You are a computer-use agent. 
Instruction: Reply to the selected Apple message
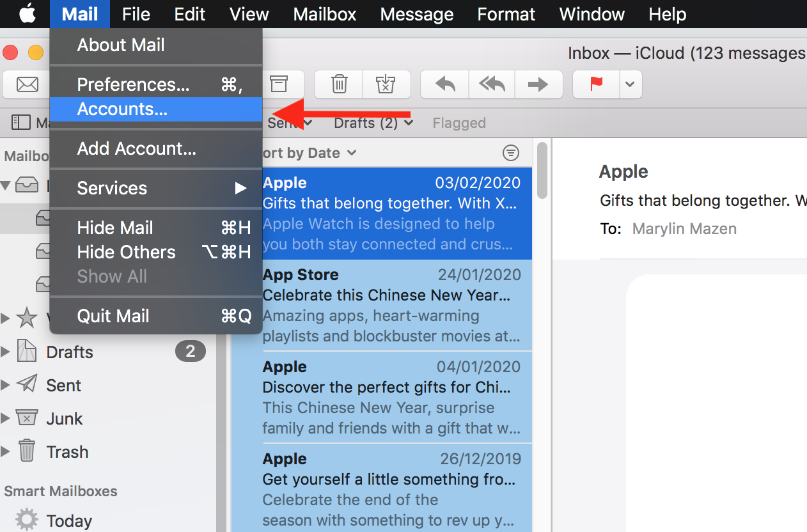click(444, 84)
